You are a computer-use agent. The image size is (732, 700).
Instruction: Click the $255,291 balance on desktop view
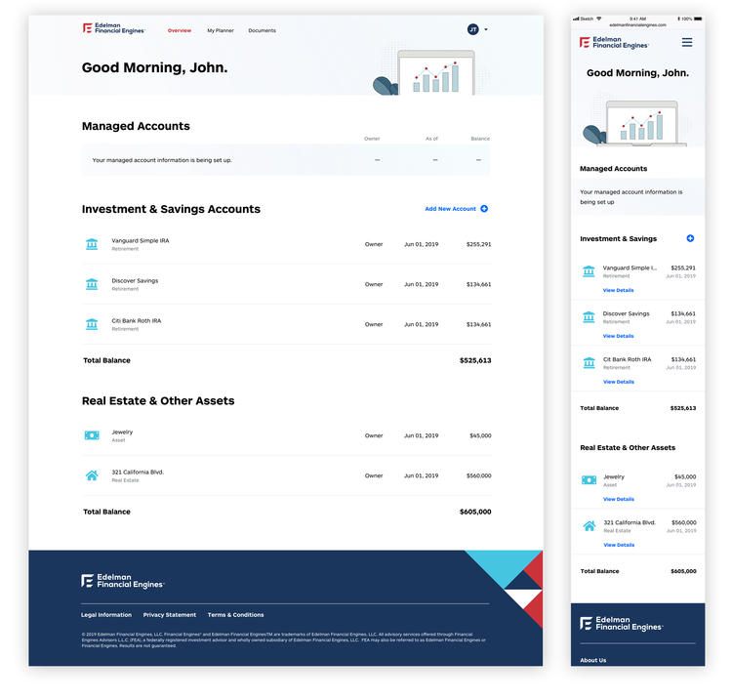pyautogui.click(x=478, y=244)
